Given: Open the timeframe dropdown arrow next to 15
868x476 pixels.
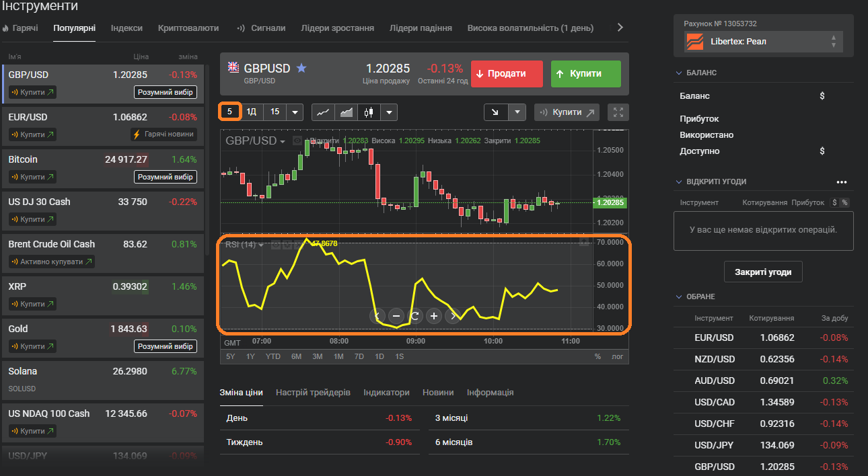Looking at the screenshot, I should (x=294, y=112).
